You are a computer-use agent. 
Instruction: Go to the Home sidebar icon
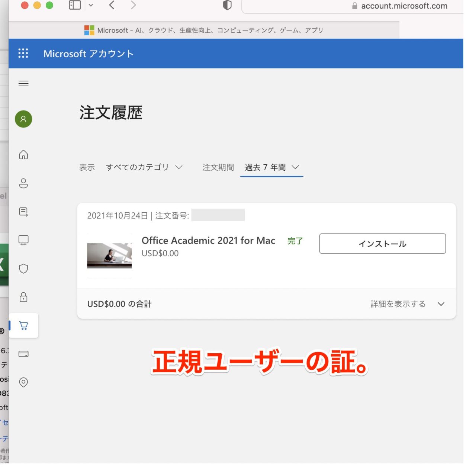click(23, 154)
